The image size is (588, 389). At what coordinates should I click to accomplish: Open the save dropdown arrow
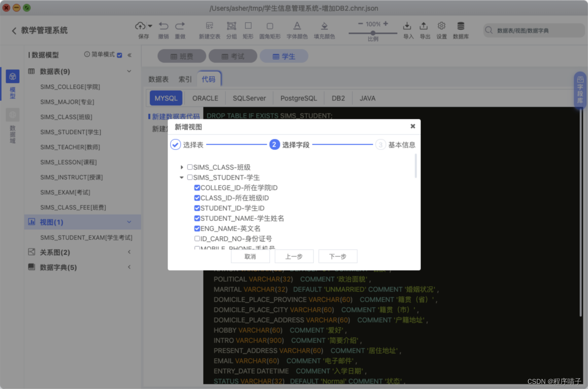tap(150, 26)
